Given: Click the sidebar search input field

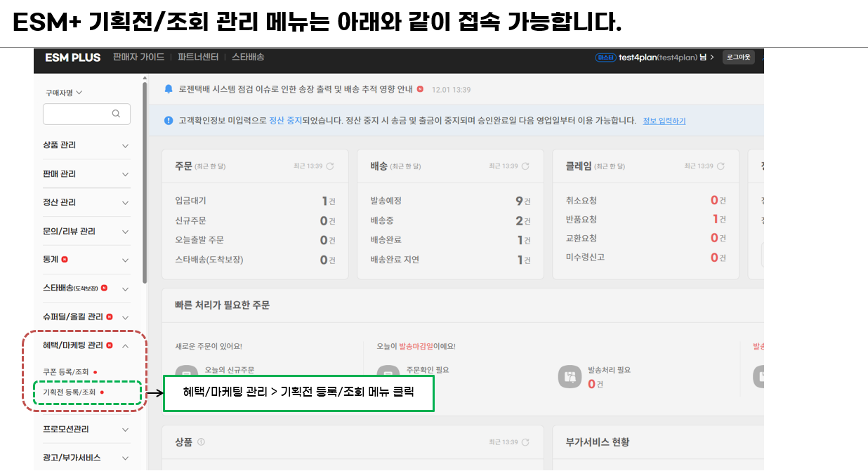Looking at the screenshot, I should point(86,114).
